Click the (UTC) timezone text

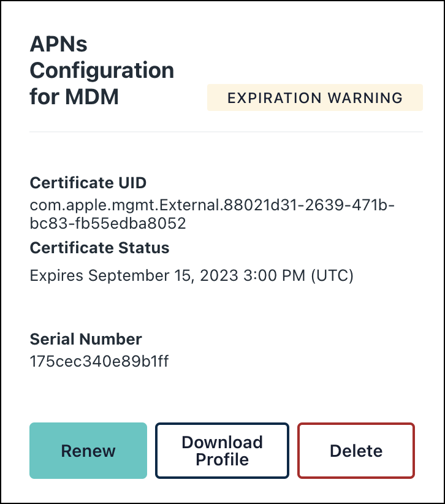click(x=332, y=276)
